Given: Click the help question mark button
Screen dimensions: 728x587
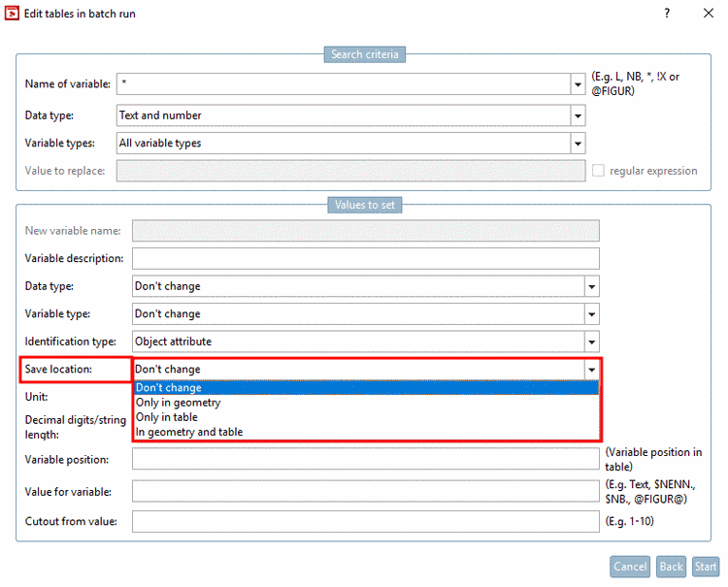Looking at the screenshot, I should coord(667,14).
